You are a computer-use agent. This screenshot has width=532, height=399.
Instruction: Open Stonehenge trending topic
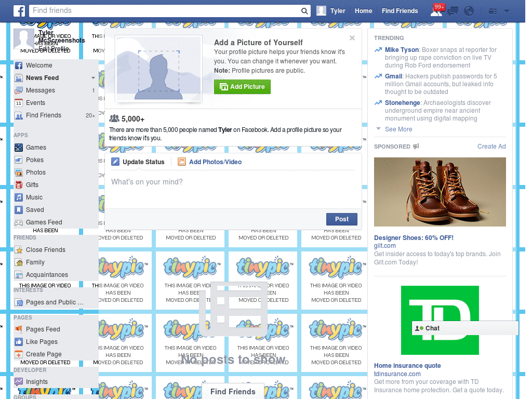pyautogui.click(x=402, y=103)
